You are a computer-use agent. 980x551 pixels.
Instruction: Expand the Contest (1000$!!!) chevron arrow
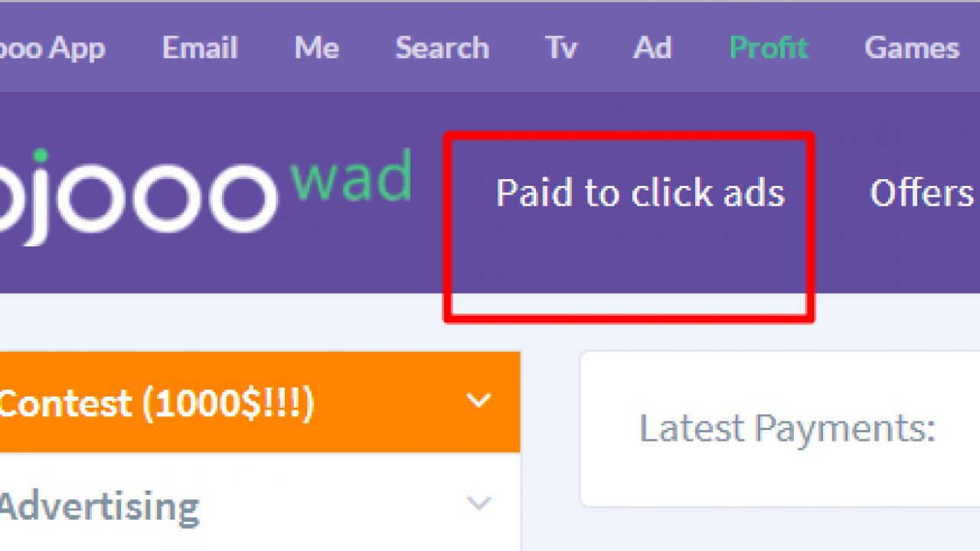[x=479, y=400]
